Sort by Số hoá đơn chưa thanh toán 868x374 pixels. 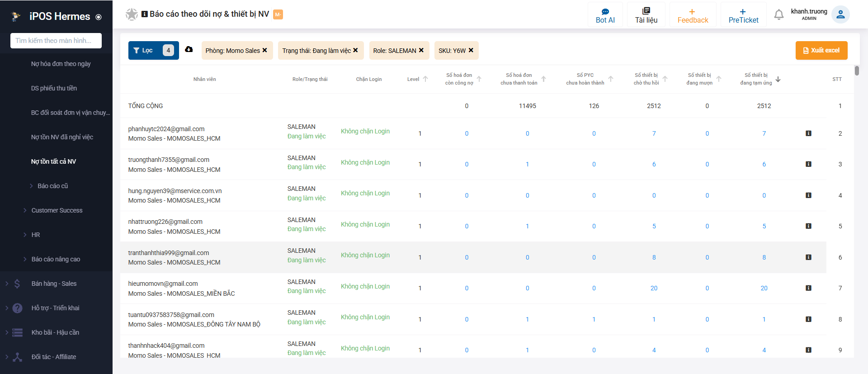544,79
